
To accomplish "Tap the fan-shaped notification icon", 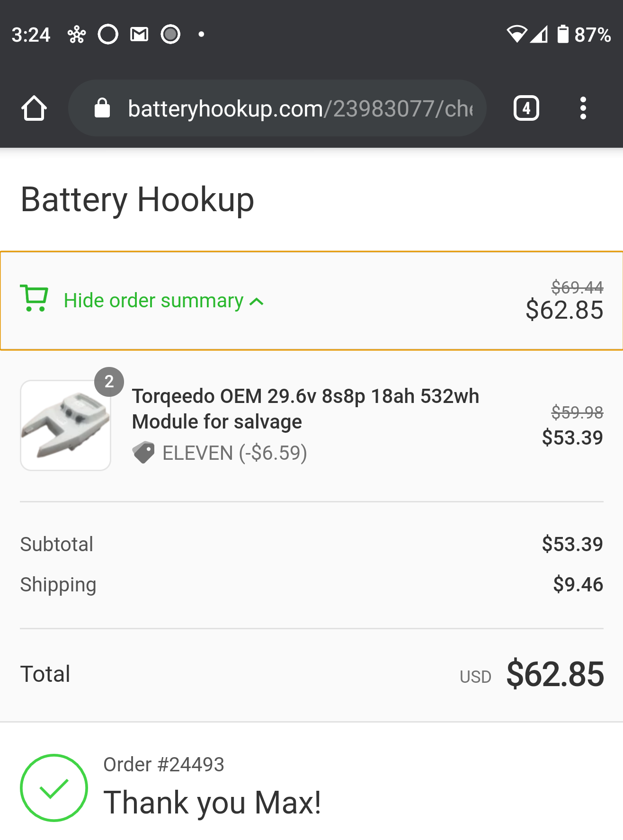I will click(x=76, y=35).
